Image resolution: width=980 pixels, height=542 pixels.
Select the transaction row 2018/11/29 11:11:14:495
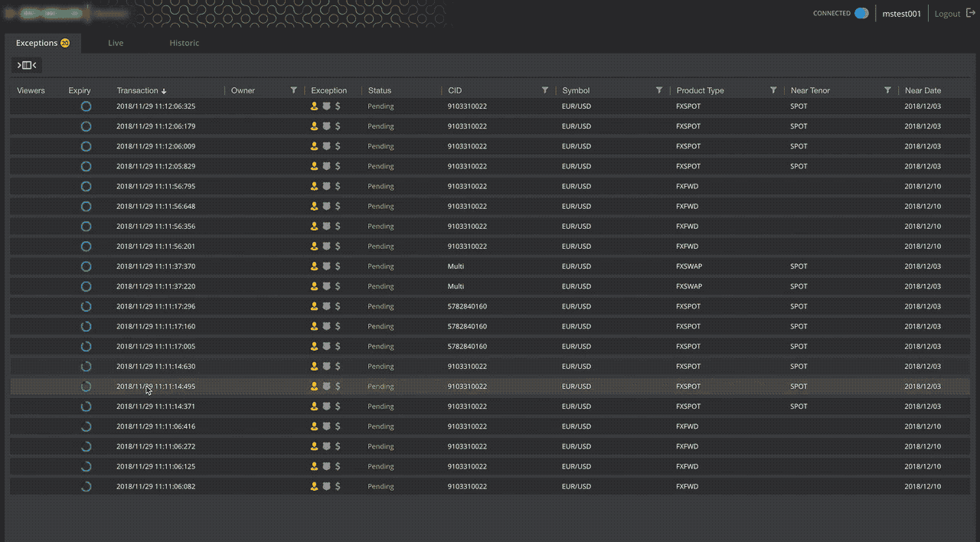pos(490,387)
